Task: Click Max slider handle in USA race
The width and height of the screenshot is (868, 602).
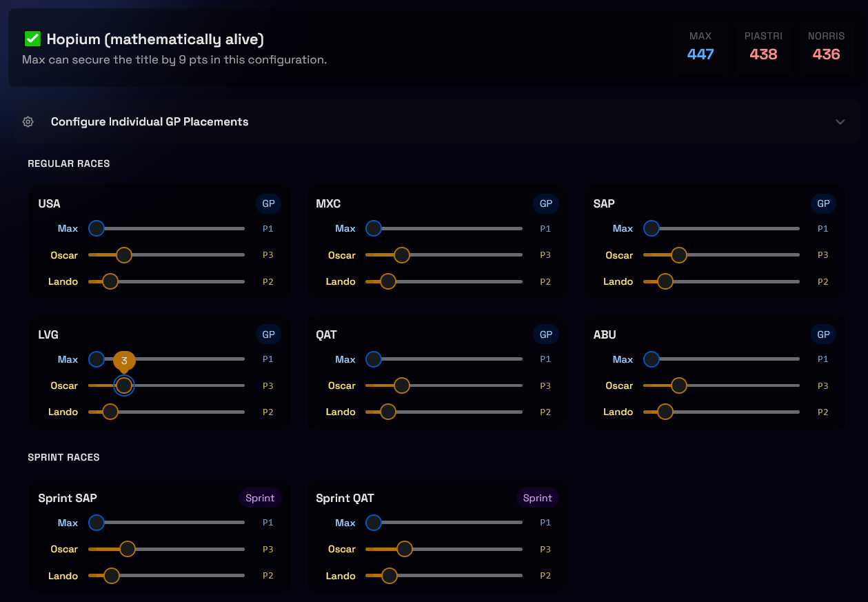Action: (97, 228)
